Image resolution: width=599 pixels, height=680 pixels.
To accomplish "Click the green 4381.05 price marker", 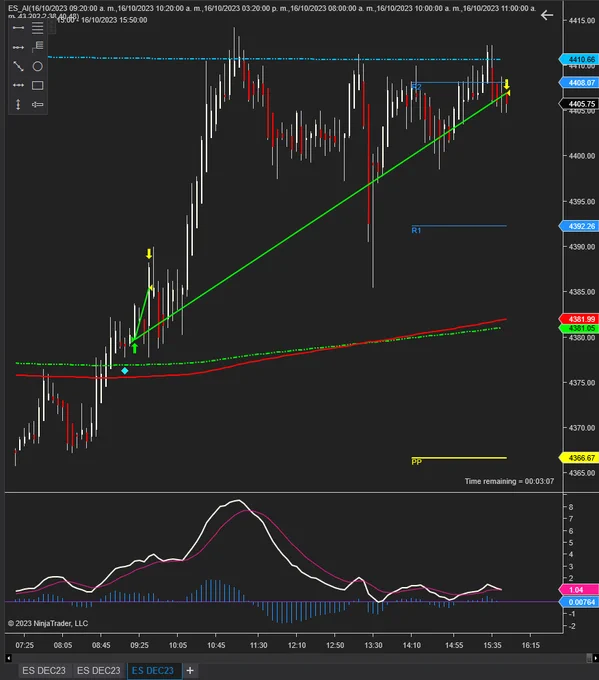I will (x=579, y=328).
